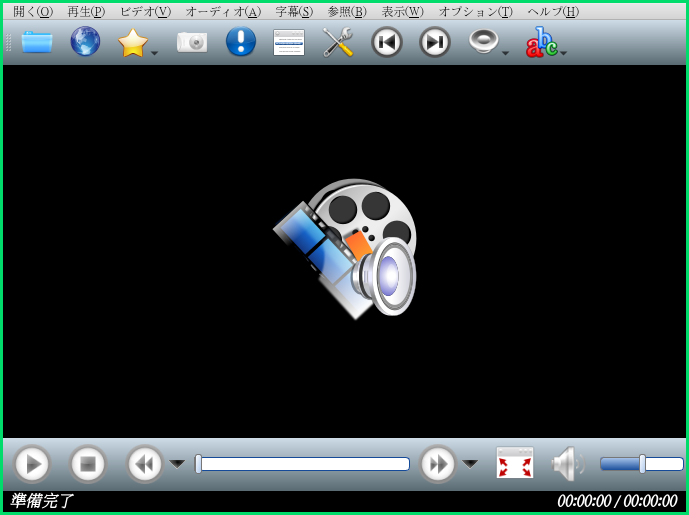The image size is (689, 515).
Task: Expand the forward options dropdown arrow
Action: (x=470, y=464)
